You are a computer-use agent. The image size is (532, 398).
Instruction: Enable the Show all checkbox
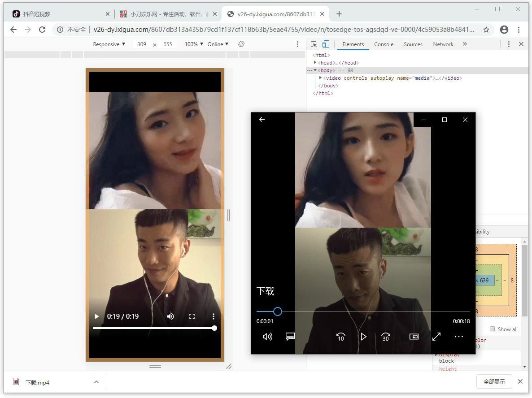point(493,329)
